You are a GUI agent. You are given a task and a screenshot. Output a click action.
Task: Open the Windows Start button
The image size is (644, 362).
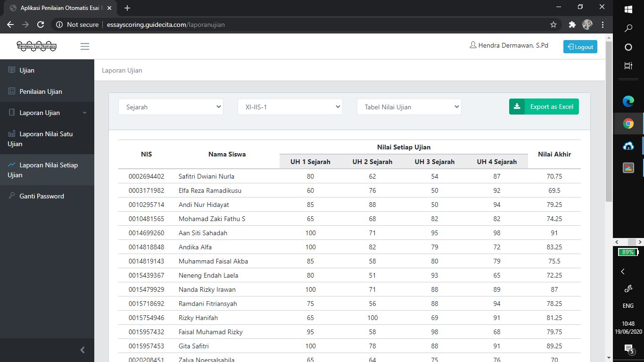pos(628,9)
